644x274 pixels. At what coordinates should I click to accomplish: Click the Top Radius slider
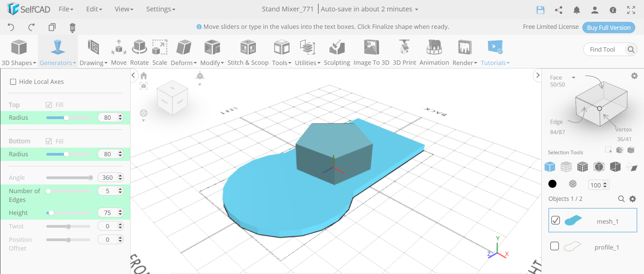click(x=68, y=118)
